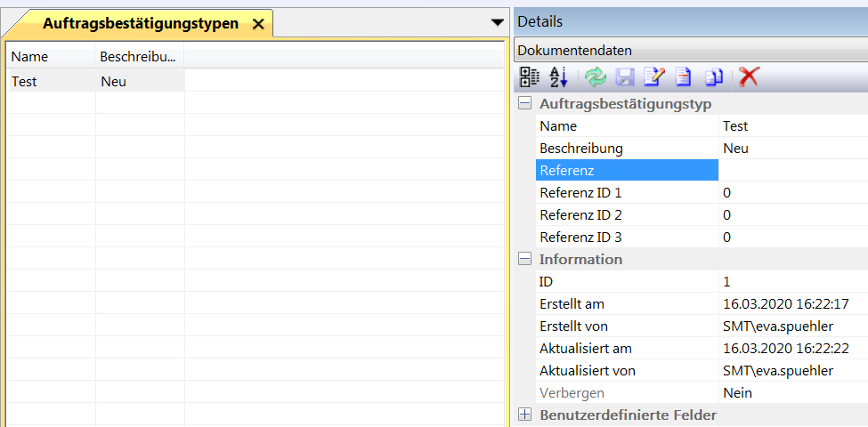Switch to categorized property view

click(529, 77)
